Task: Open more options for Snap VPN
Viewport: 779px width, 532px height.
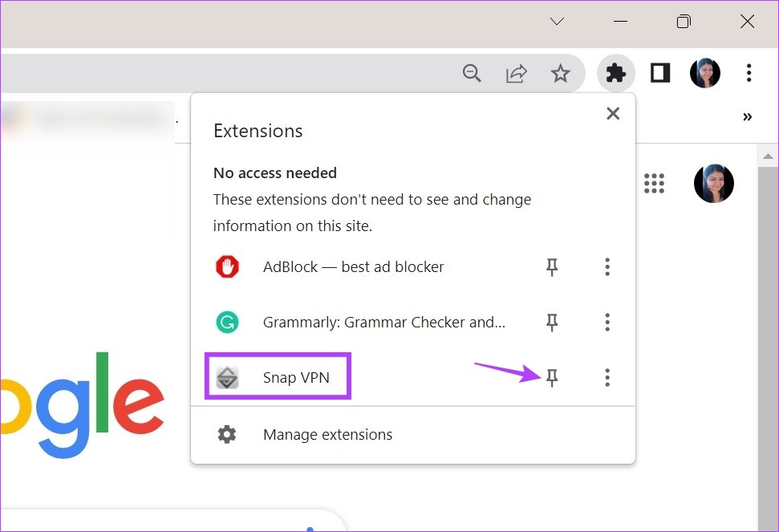Action: click(x=607, y=377)
